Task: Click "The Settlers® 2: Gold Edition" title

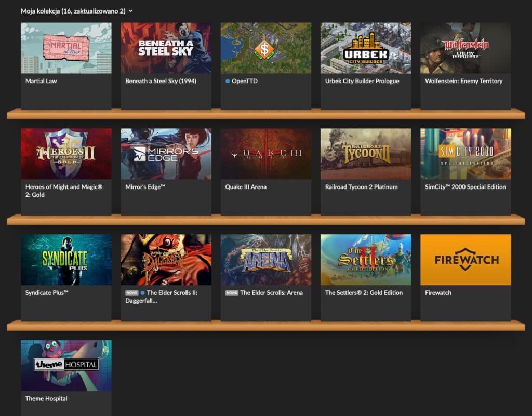Action: coord(364,292)
